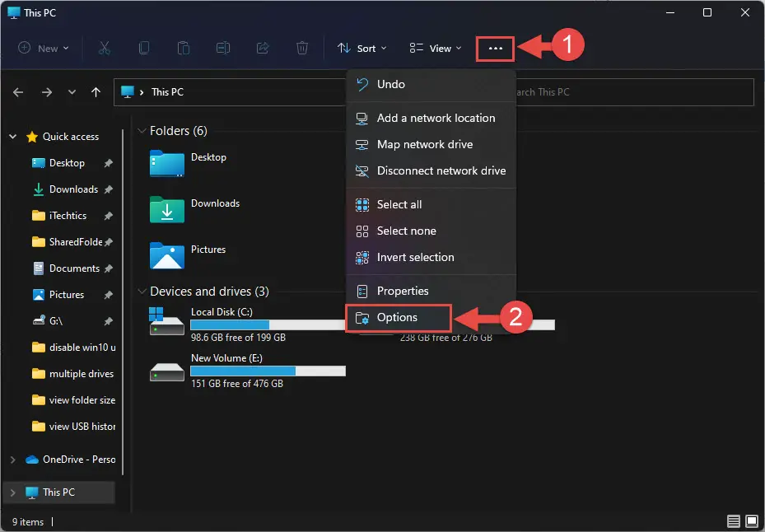Go back with the left arrow
765x532 pixels.
tap(18, 92)
